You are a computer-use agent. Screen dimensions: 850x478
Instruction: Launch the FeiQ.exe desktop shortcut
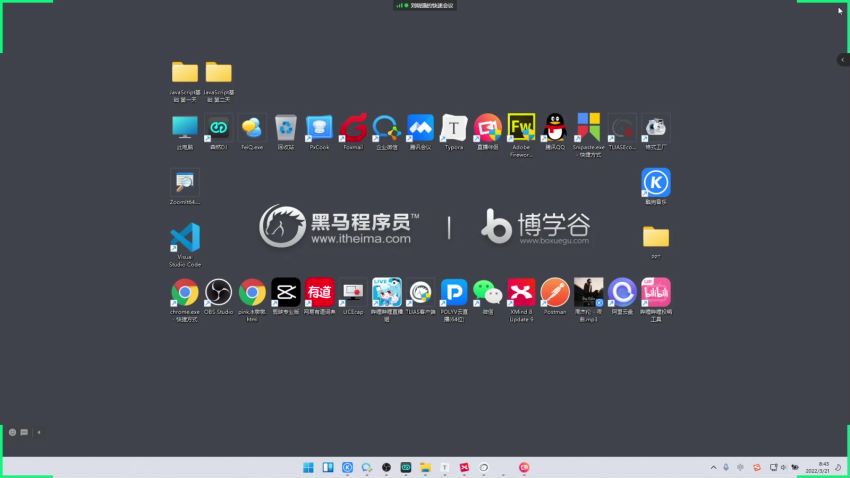pos(252,128)
